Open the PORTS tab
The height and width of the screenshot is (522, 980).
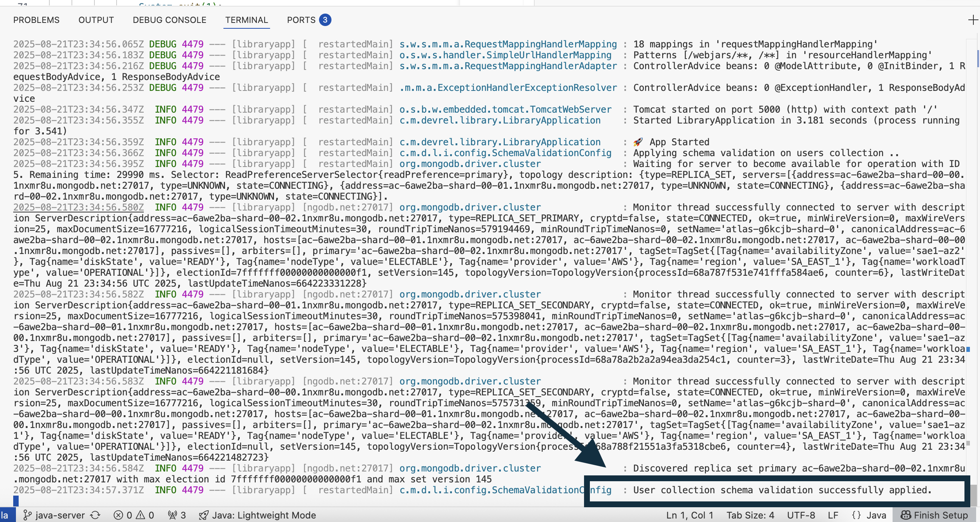301,20
